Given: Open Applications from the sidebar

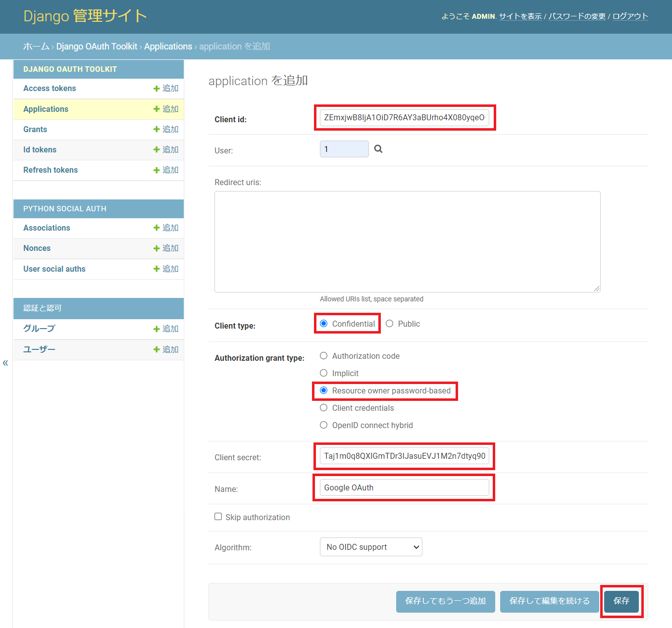Looking at the screenshot, I should pyautogui.click(x=46, y=109).
